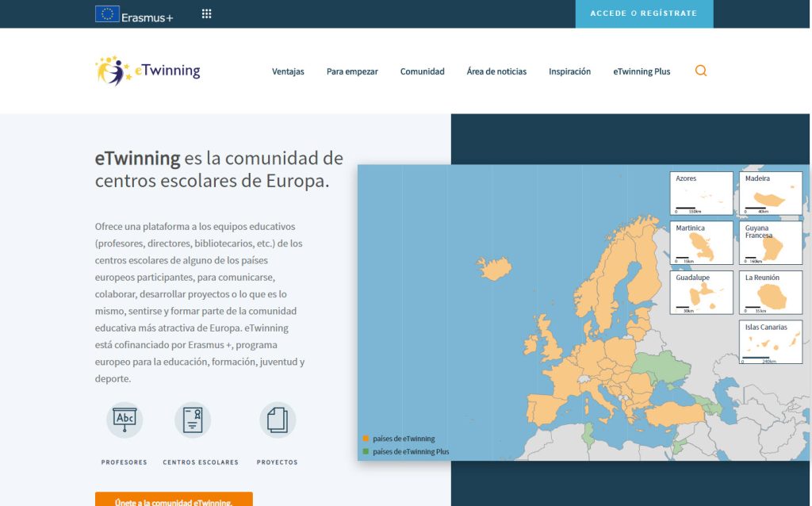Click the Azores inset map
The height and width of the screenshot is (506, 812).
[701, 194]
